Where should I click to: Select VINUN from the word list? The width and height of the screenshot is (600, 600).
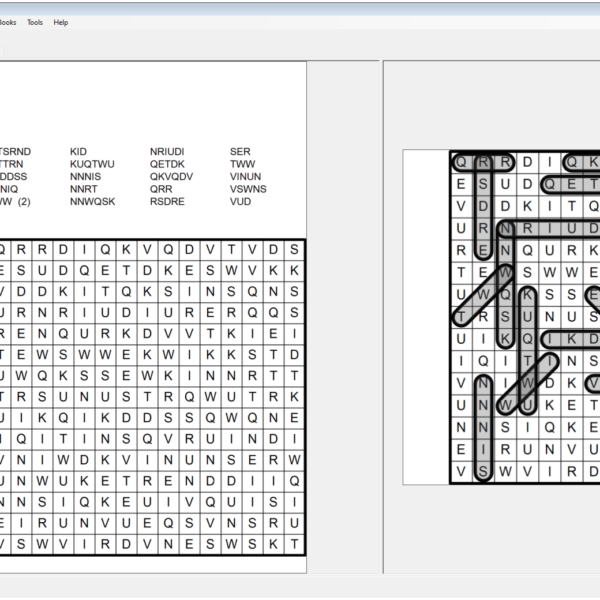click(x=245, y=176)
